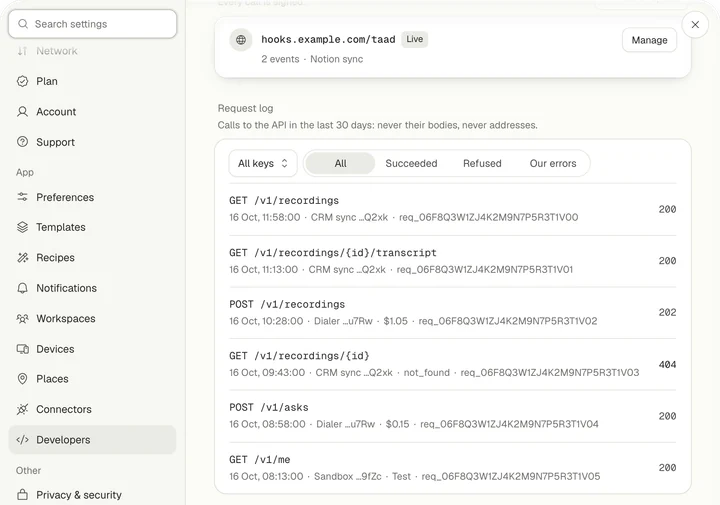Open the GET /v1/recordings/{id}/transcript request
The width and height of the screenshot is (720, 505).
(452, 261)
